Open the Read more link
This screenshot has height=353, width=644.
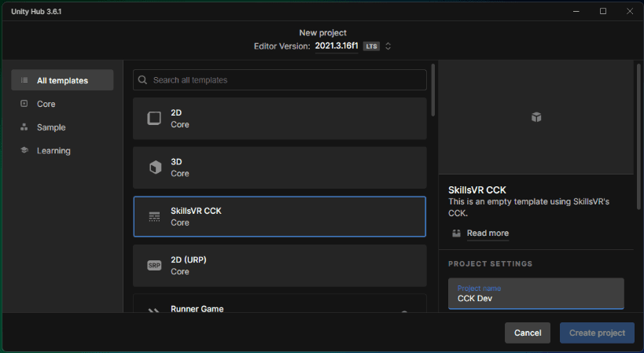(488, 233)
